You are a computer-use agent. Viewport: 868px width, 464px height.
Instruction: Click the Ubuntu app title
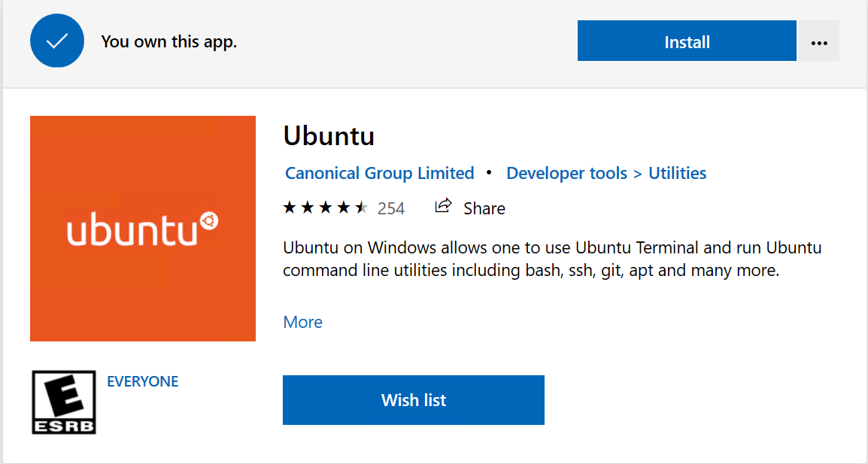[x=329, y=136]
